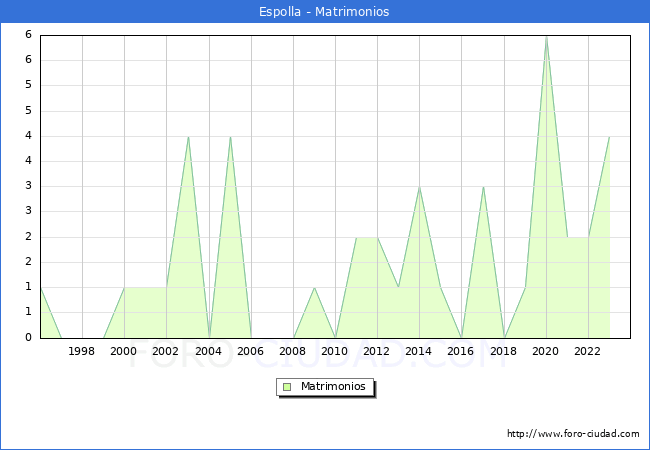This screenshot has width=650, height=450.
Task: Click the 2023 final data point
Action: coord(609,137)
